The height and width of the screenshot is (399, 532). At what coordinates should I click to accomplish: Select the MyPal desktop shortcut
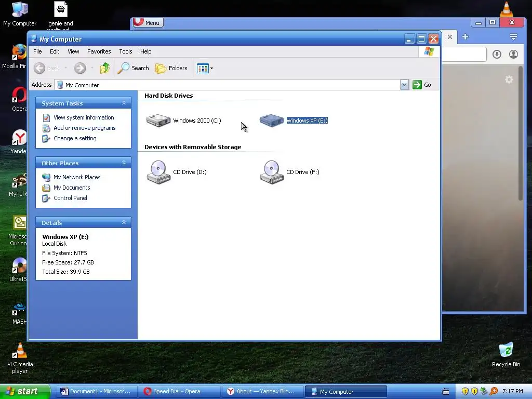(18, 184)
